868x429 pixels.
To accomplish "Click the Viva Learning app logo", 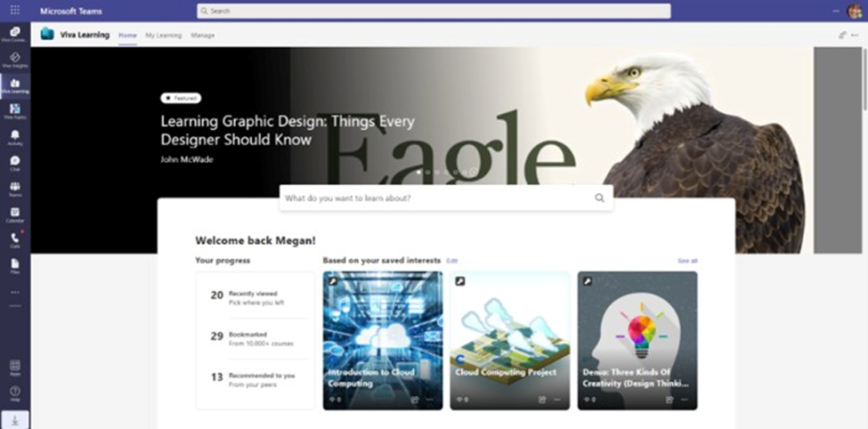I will (x=47, y=35).
